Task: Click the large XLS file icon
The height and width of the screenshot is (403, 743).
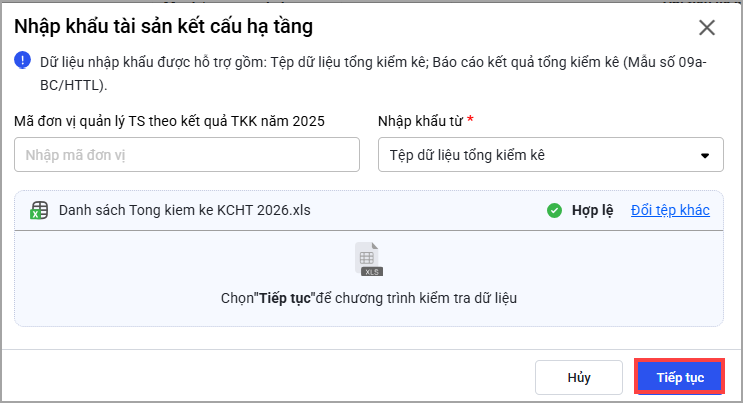Action: click(x=369, y=259)
